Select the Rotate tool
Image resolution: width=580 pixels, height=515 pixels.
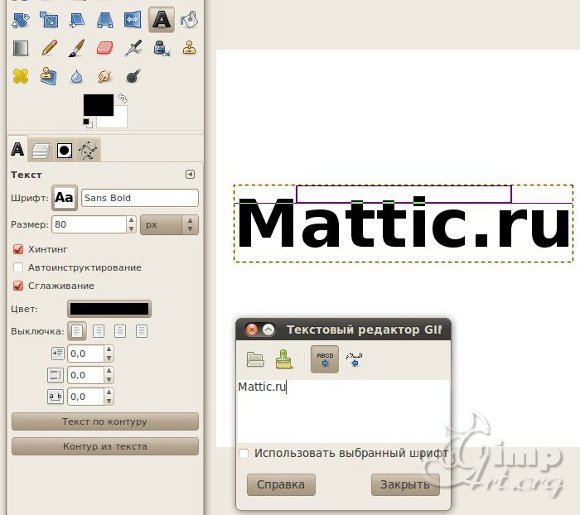(x=21, y=20)
